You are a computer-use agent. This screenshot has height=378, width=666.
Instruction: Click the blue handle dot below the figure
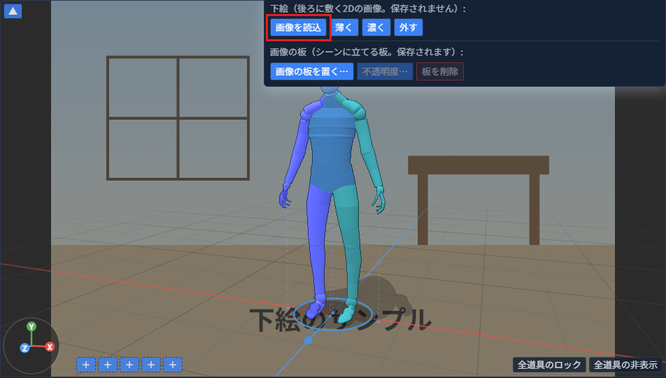pos(308,340)
